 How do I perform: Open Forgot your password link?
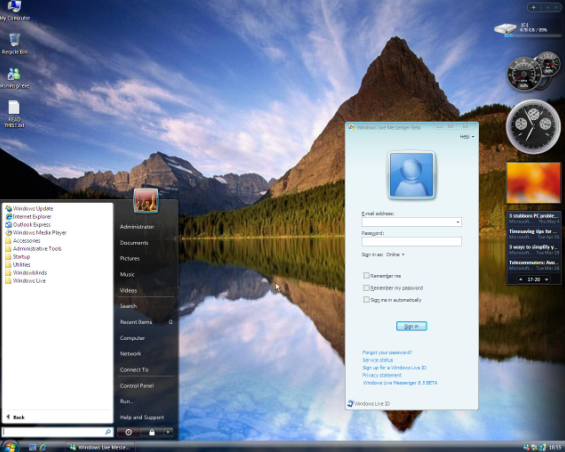387,352
